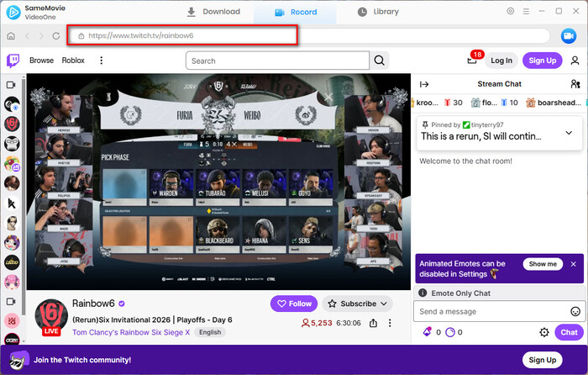Open the Subscribe dropdown
Image resolution: width=588 pixels, height=375 pixels.
coord(358,304)
